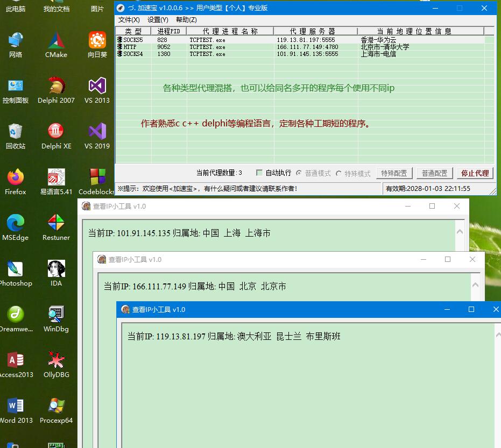Click the 停止代理 button
This screenshot has height=448, width=501.
click(475, 173)
